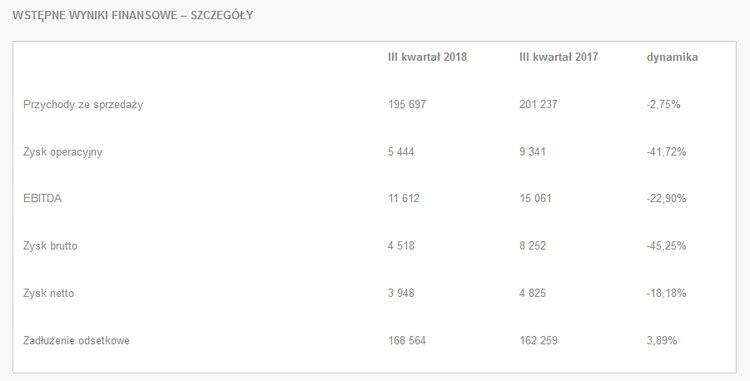Click the Zysk netto row label
This screenshot has width=750, height=381.
pos(49,293)
